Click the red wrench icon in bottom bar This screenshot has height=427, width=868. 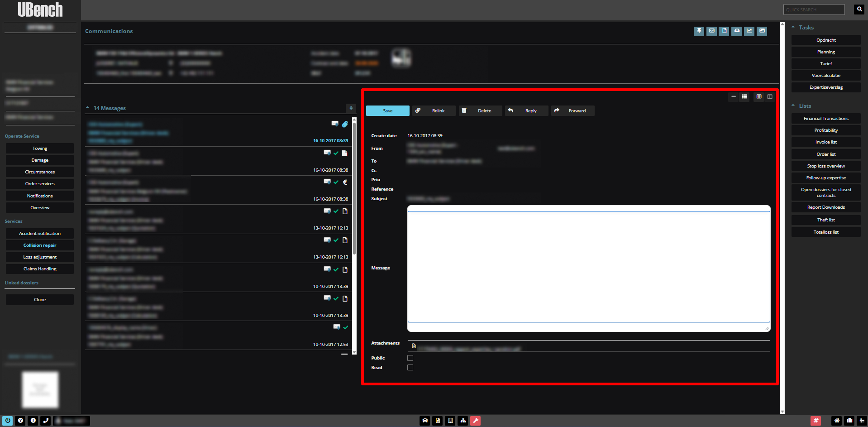point(475,421)
